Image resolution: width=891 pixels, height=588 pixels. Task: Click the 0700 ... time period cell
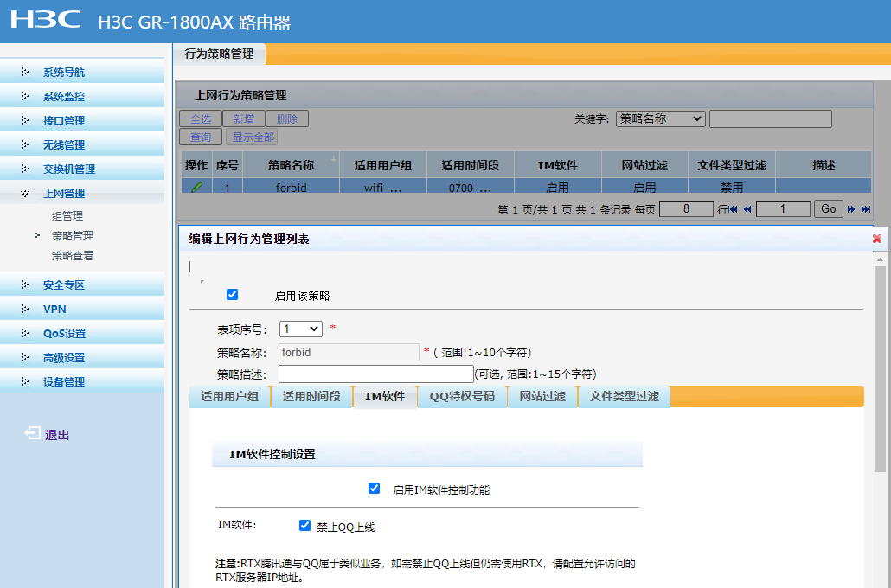470,186
